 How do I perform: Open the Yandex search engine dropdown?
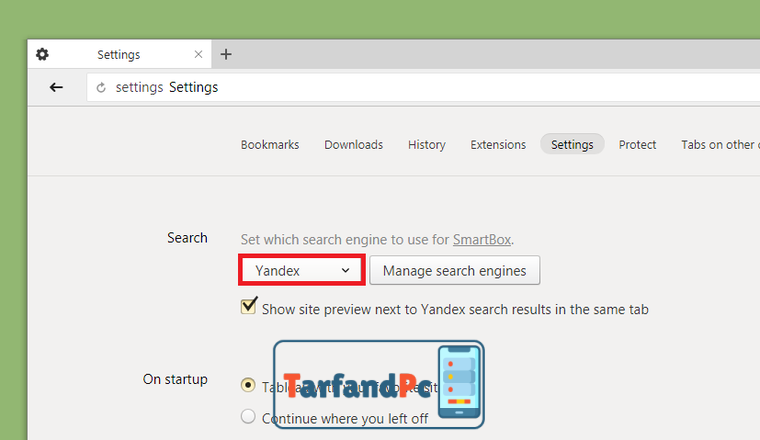(x=302, y=270)
